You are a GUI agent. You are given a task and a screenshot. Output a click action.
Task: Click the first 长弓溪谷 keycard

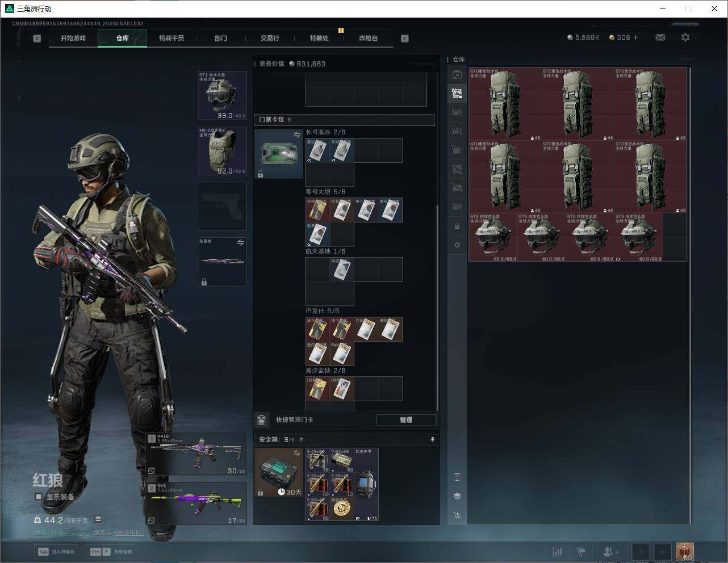(x=318, y=150)
